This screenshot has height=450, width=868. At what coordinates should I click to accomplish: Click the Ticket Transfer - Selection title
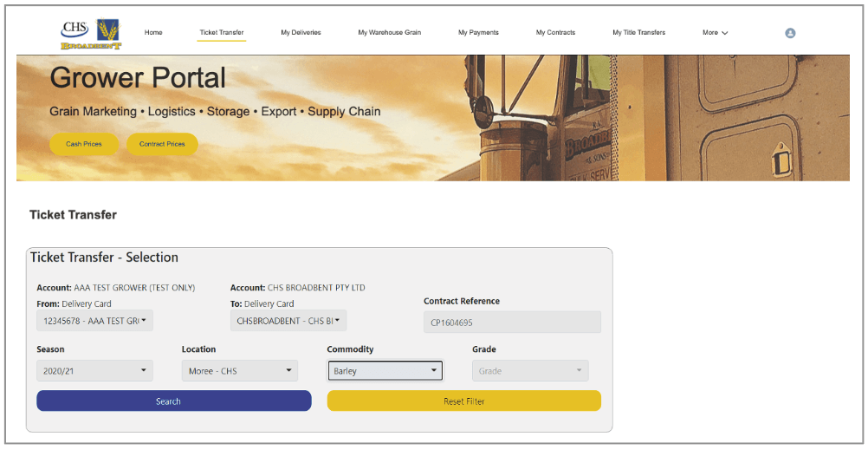pos(104,258)
